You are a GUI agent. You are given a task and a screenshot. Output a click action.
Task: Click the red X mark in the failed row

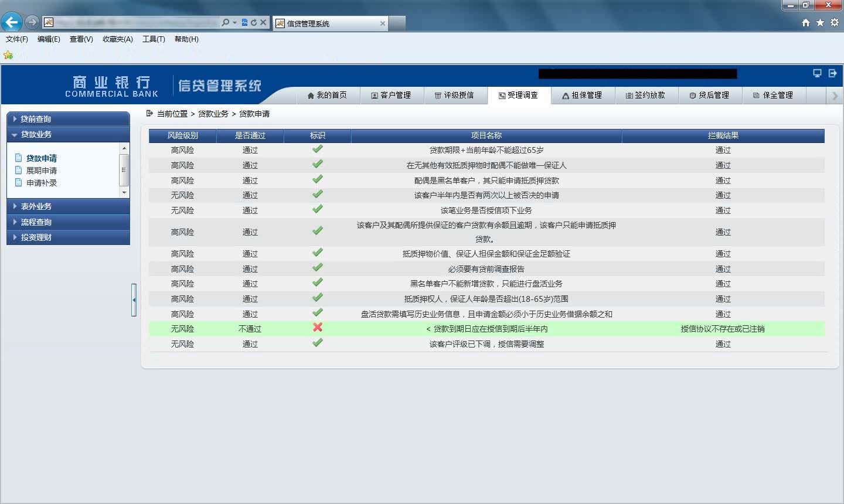318,327
